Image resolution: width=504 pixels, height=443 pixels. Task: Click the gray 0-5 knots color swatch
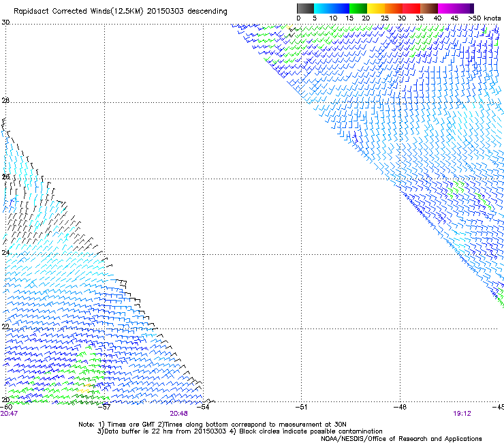(x=305, y=8)
